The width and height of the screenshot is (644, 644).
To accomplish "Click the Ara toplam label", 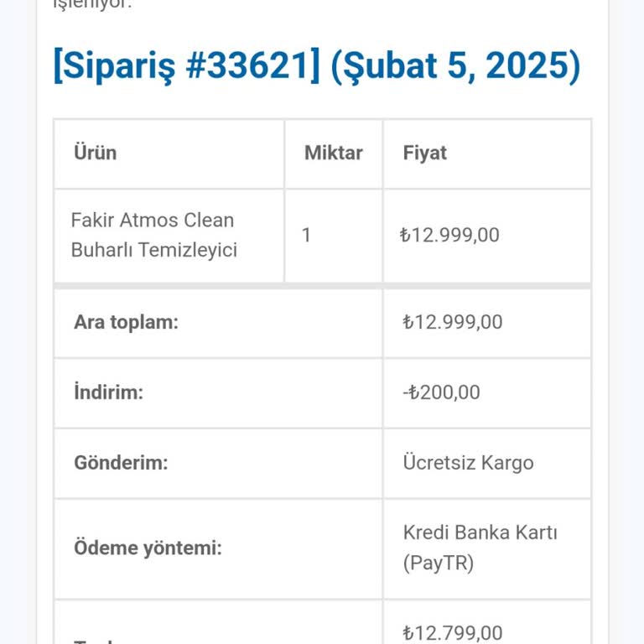I will point(126,322).
